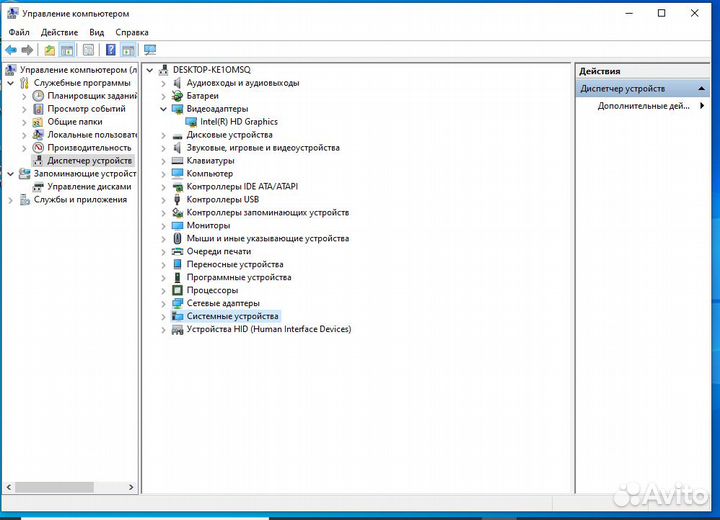Click the Просмотр событий icon
The height and width of the screenshot is (520, 720).
coord(38,109)
